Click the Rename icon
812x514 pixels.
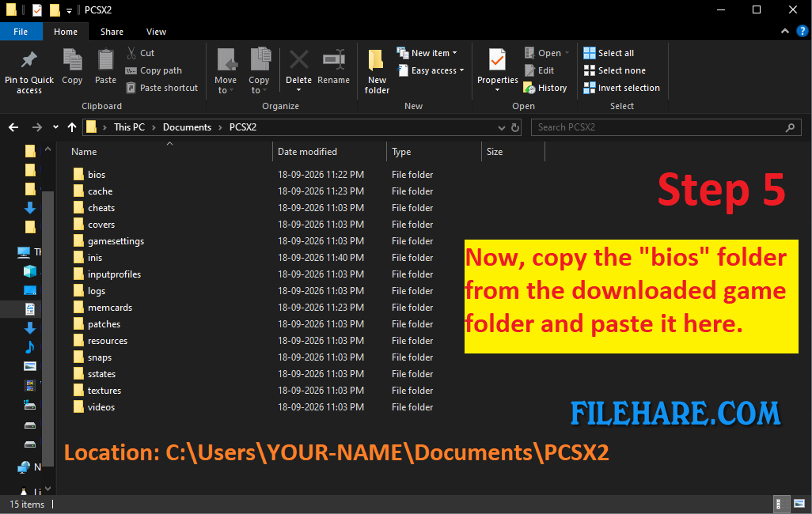(x=333, y=60)
